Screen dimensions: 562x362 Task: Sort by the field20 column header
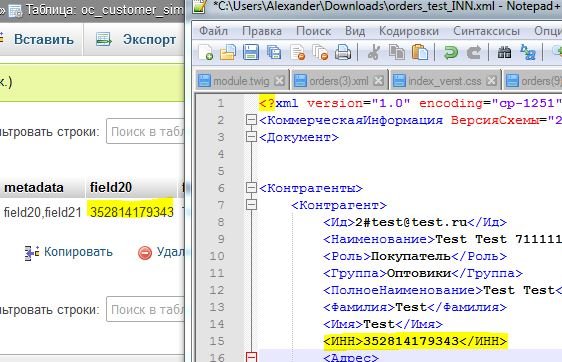(x=111, y=187)
